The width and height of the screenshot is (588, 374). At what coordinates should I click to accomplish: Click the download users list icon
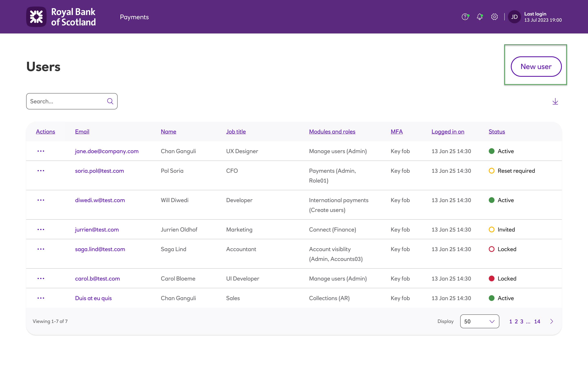[555, 101]
